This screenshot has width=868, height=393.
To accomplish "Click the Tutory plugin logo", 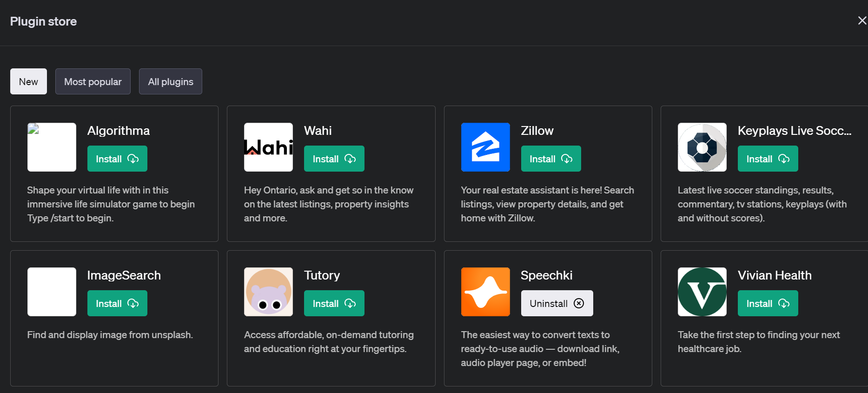I will [268, 292].
